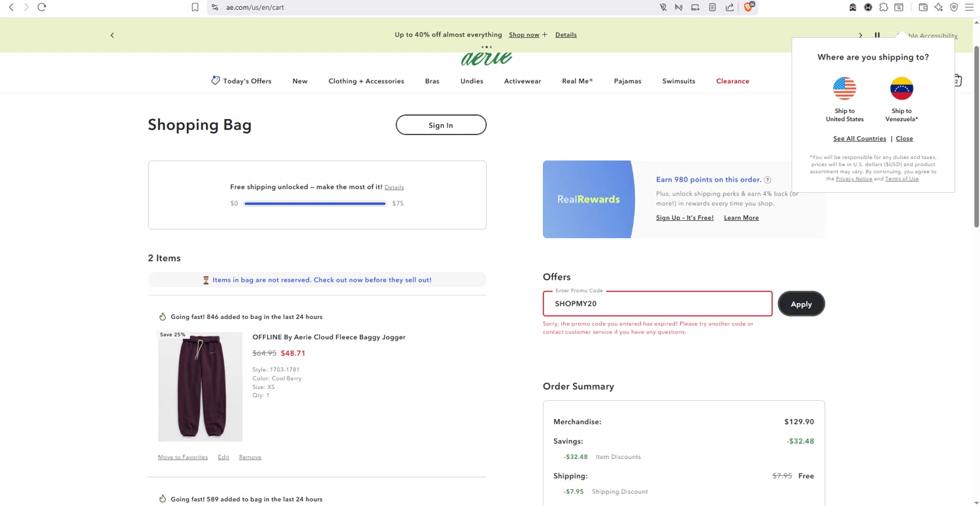Screen dimensions: 980x506
Task: Open site settings icon beside the URL
Action: (215, 7)
